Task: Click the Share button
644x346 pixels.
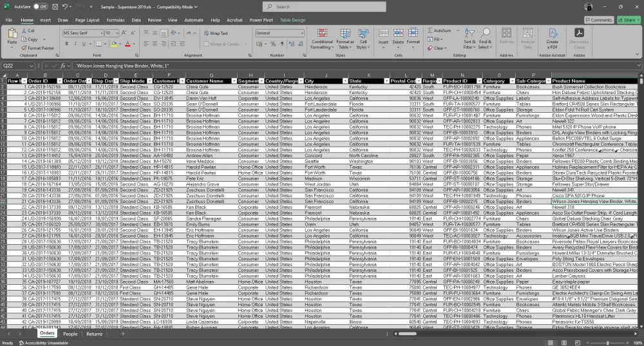Action: (628, 20)
